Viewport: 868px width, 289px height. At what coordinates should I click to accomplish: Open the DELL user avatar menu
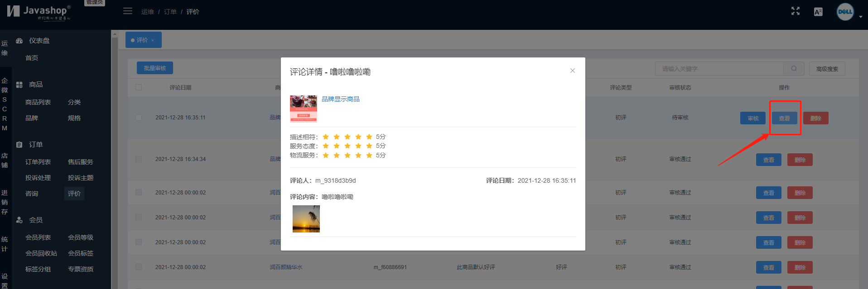[845, 12]
